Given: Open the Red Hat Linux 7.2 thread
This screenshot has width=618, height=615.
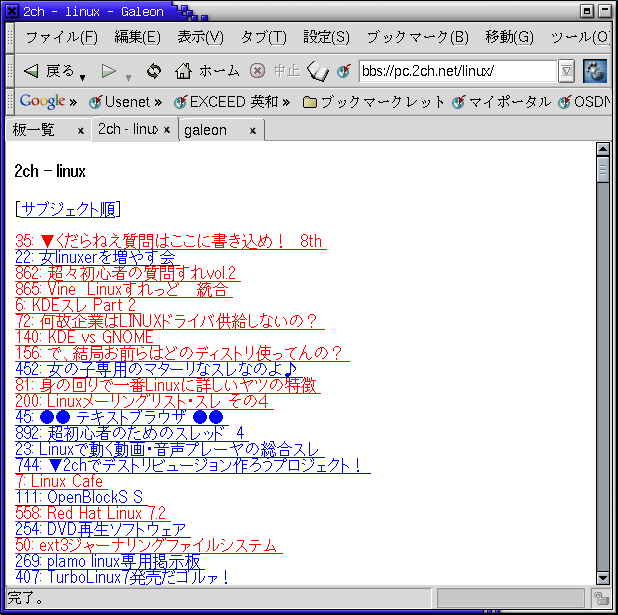Looking at the screenshot, I should (x=91, y=513).
